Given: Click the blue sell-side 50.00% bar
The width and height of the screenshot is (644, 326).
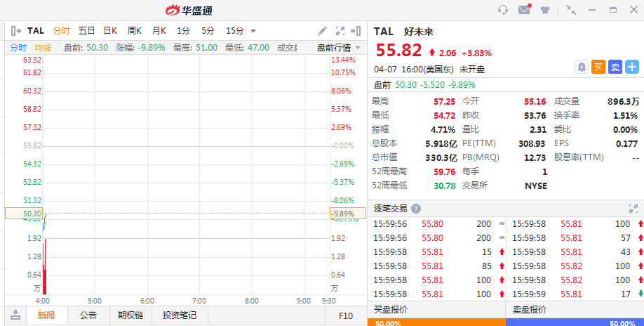Looking at the screenshot, I should (575, 322).
